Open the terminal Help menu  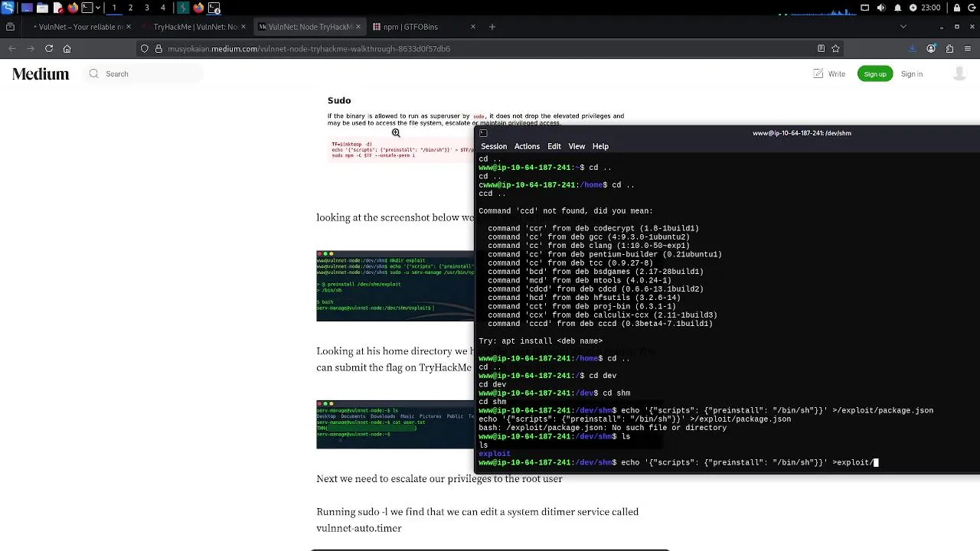click(600, 146)
